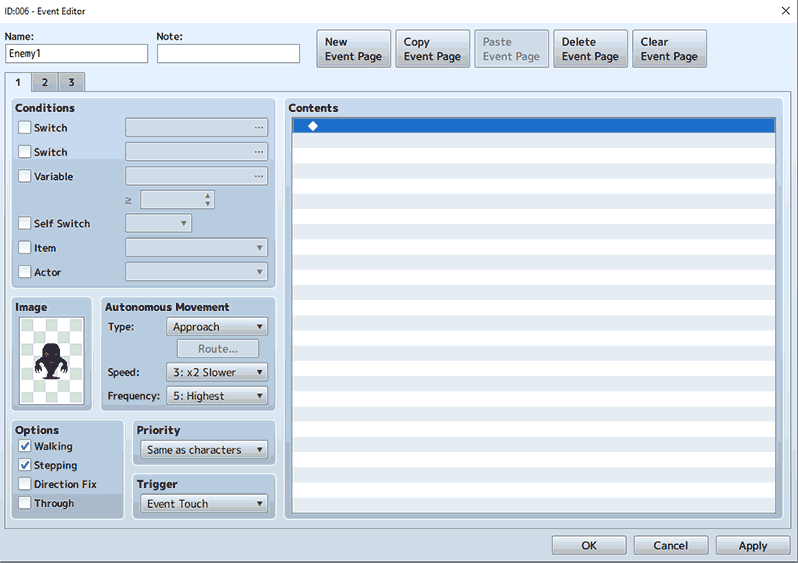Uncheck the Stepping option
Viewport: 798px width, 563px height.
24,465
